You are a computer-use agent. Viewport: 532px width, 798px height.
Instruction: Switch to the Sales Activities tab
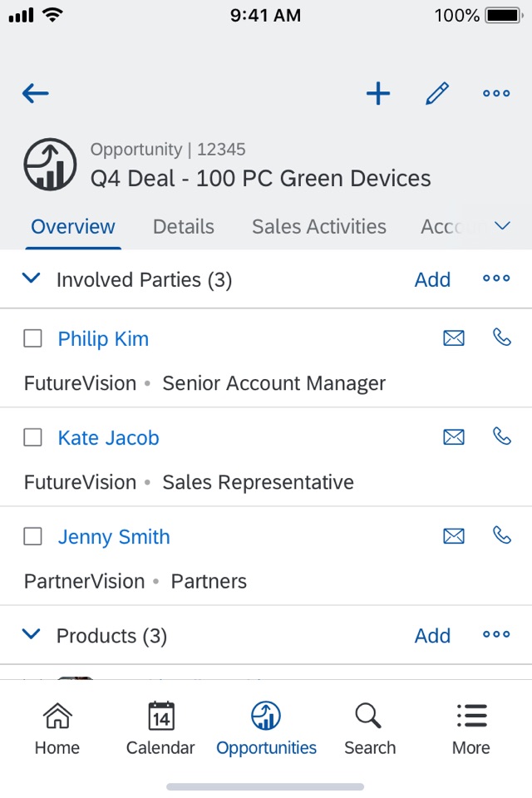click(x=319, y=227)
